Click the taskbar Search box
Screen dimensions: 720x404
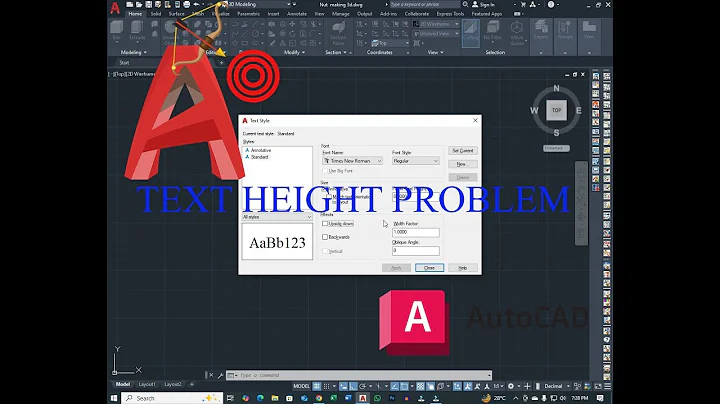(x=172, y=398)
